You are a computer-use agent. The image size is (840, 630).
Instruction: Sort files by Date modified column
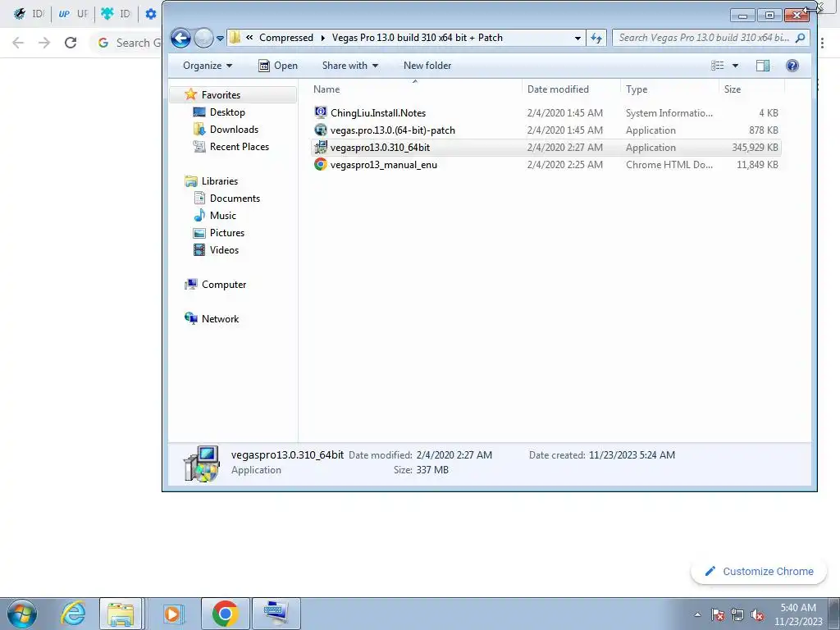(571, 89)
